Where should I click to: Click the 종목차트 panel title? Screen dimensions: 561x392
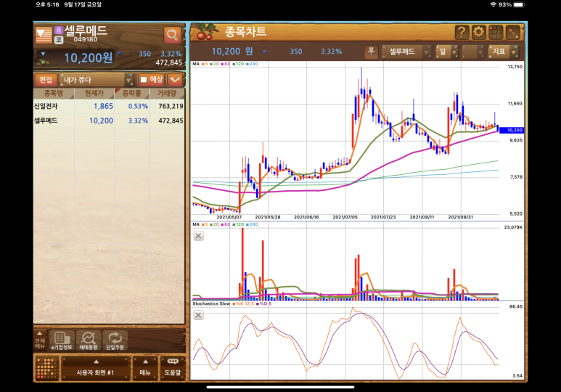tap(245, 31)
